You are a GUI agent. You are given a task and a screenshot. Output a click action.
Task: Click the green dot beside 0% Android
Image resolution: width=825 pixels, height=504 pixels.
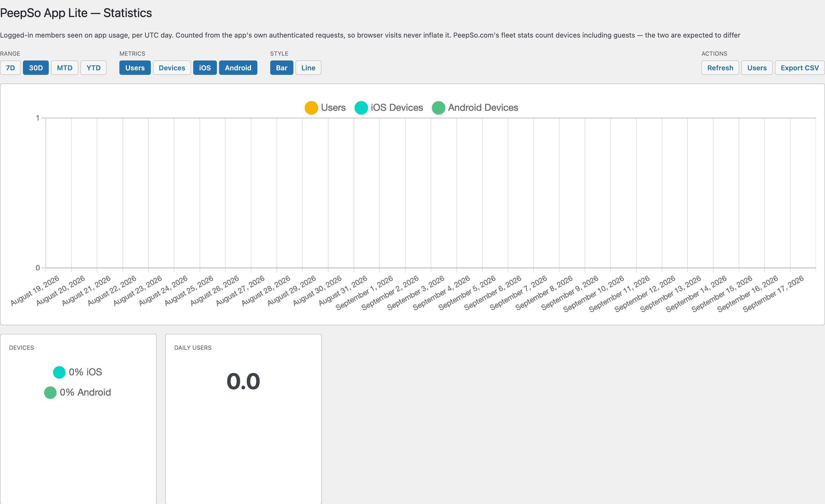coord(50,393)
